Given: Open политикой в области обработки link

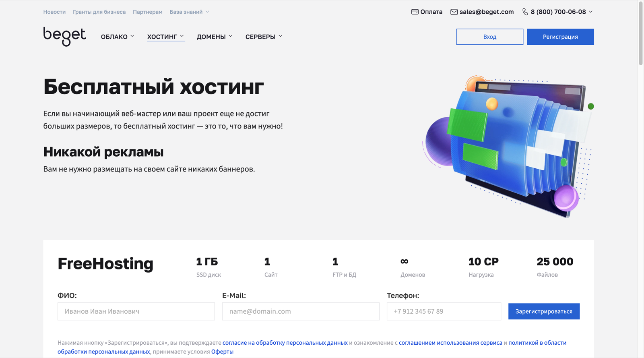Looking at the screenshot, I should [537, 343].
